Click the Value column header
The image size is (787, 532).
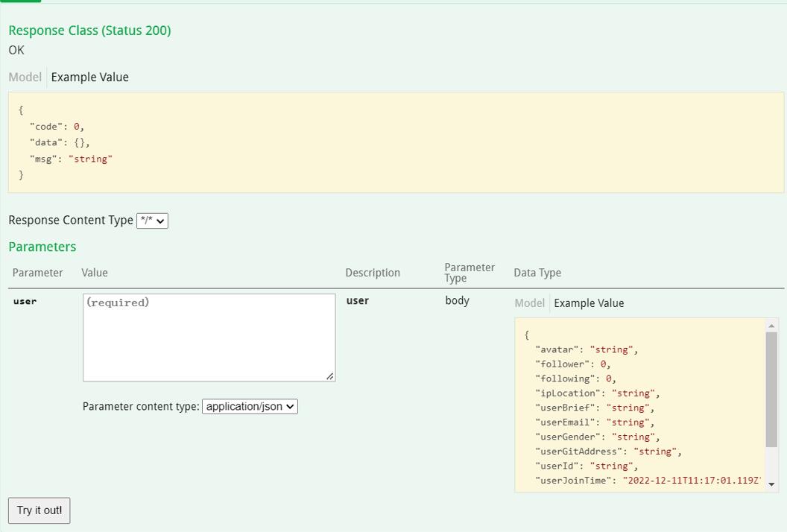click(95, 273)
